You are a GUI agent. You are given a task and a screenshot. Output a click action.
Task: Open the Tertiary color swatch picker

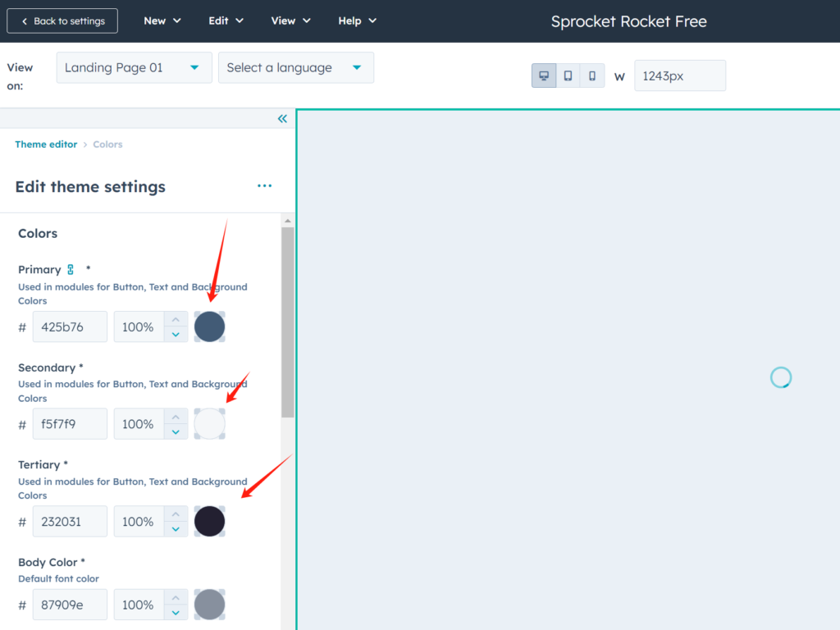(x=209, y=522)
